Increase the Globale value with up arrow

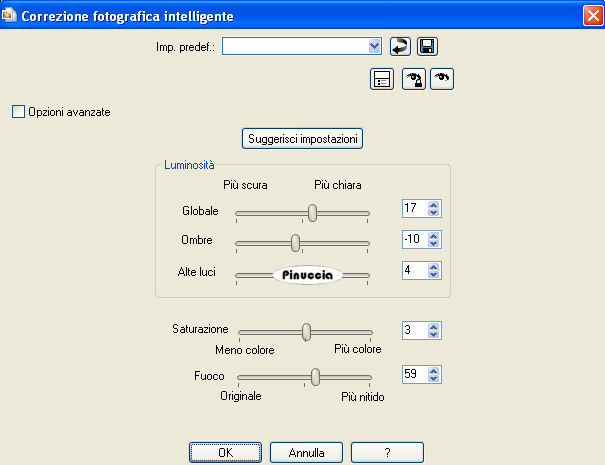(x=434, y=205)
